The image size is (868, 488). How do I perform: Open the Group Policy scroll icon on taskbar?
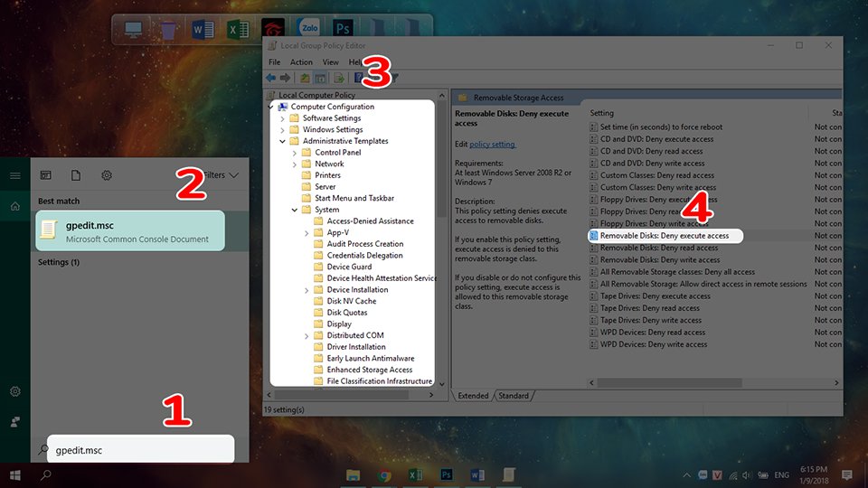click(x=509, y=474)
